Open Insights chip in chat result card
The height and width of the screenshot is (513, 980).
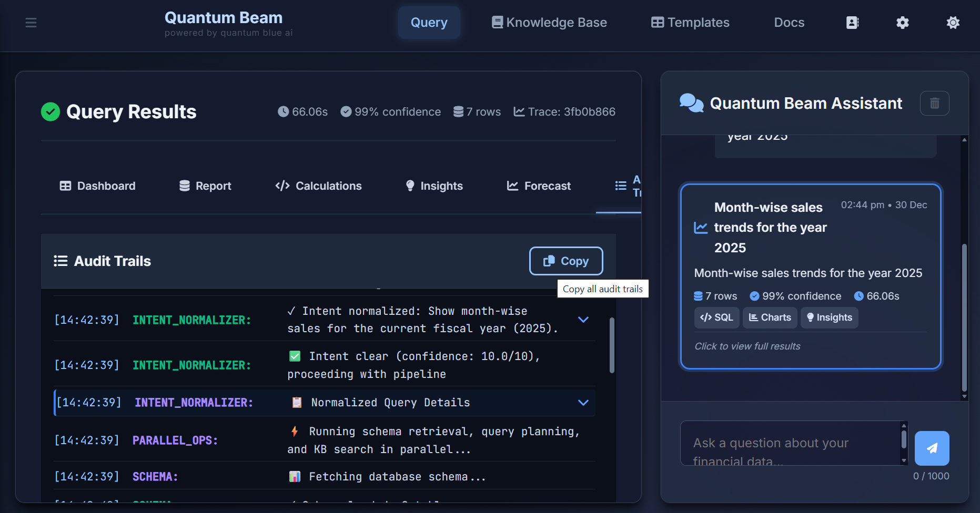pos(830,317)
